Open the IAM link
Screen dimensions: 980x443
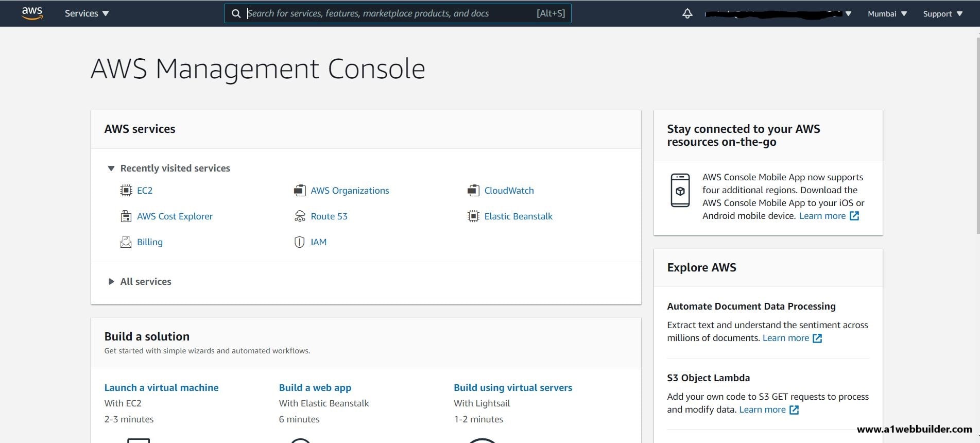318,242
